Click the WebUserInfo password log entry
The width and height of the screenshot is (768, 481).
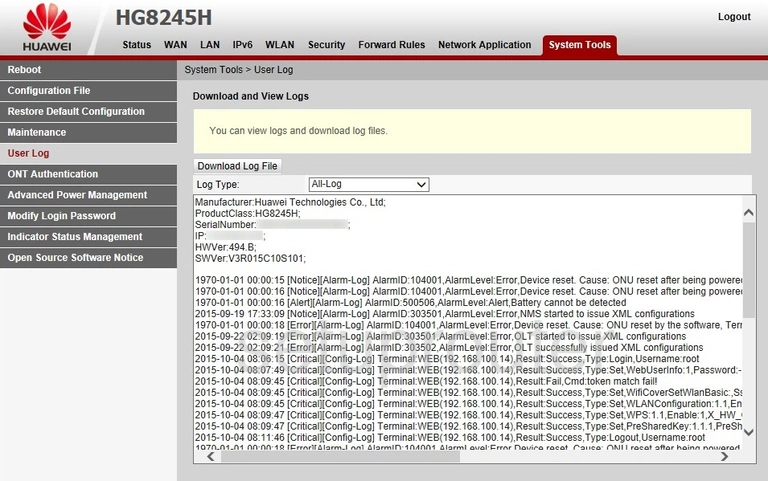click(469, 370)
